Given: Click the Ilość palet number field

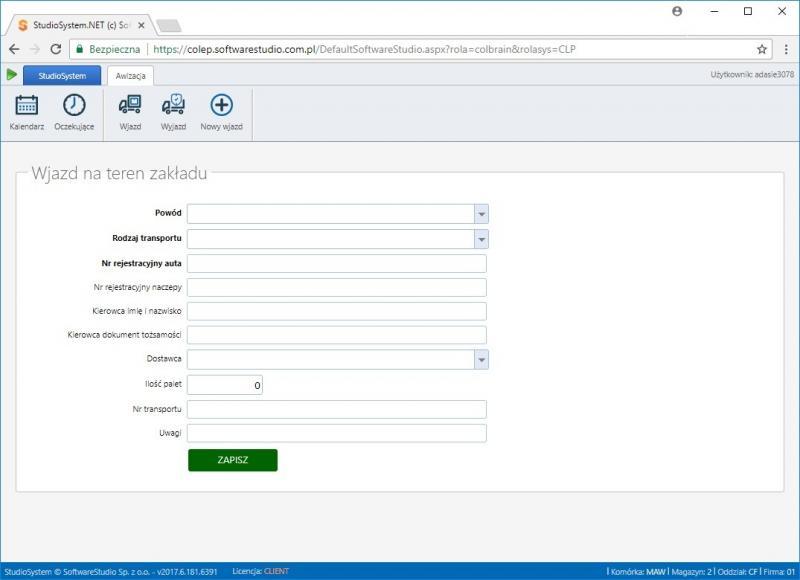Looking at the screenshot, I should click(225, 385).
